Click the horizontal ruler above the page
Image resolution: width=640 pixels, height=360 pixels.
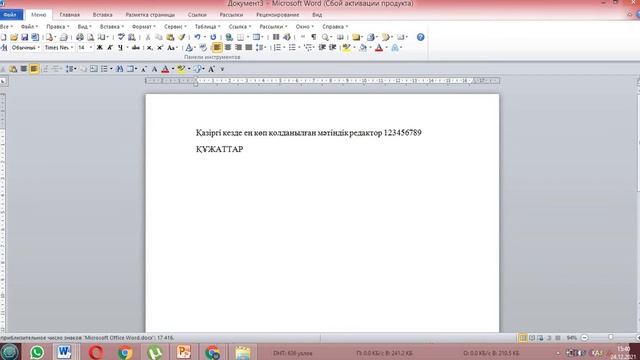tap(322, 81)
